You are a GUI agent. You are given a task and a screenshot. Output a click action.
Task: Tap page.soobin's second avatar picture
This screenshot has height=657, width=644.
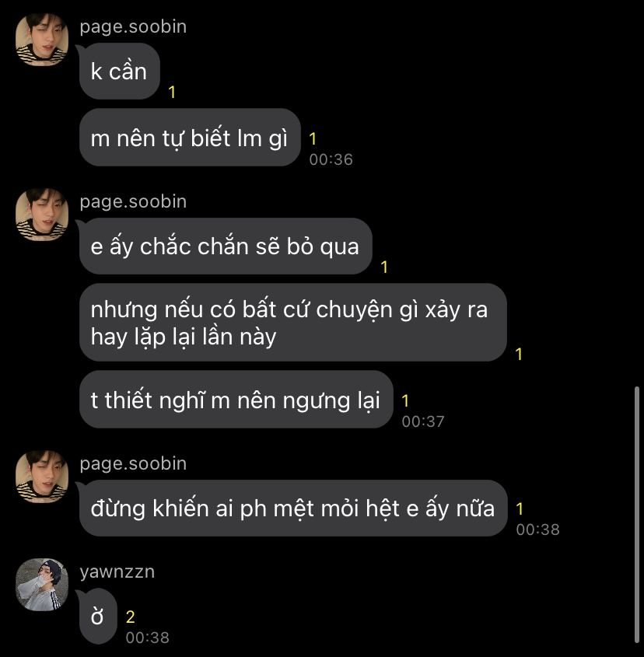[x=42, y=215]
